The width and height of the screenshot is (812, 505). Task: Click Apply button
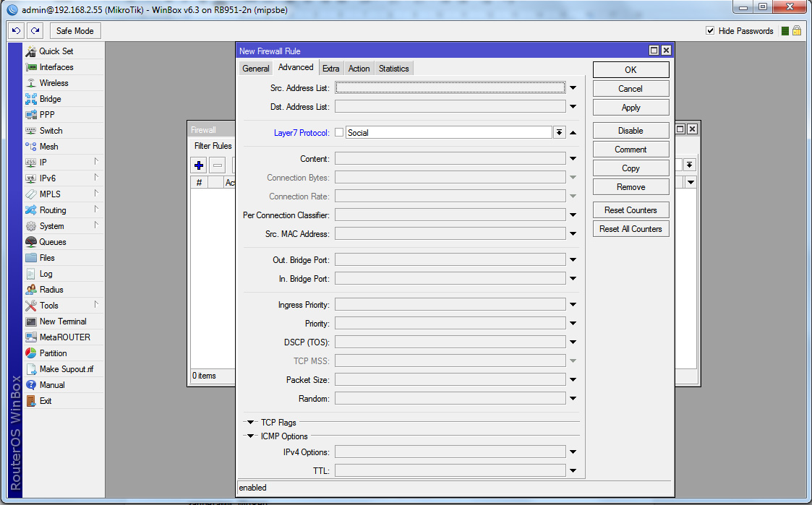click(x=631, y=108)
